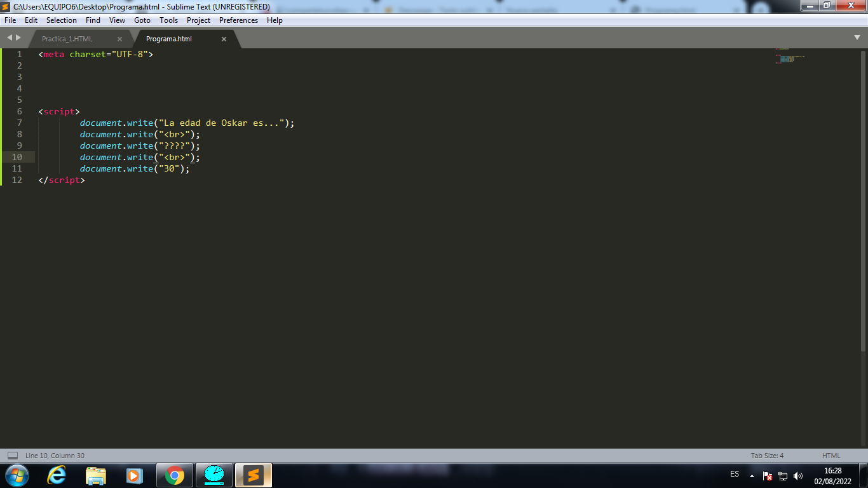Switch to the Practica_1.HTML tab

pyautogui.click(x=67, y=39)
